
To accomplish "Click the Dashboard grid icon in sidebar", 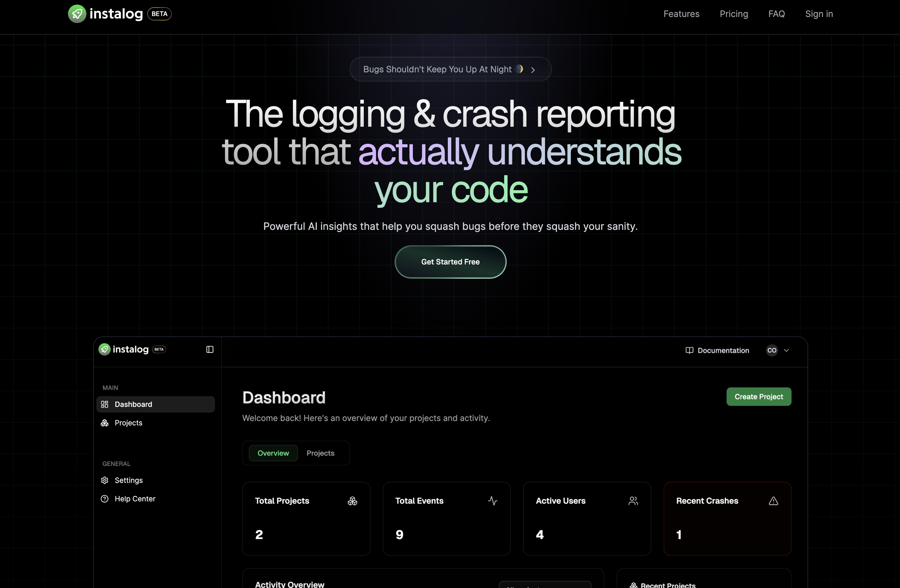I will click(105, 404).
